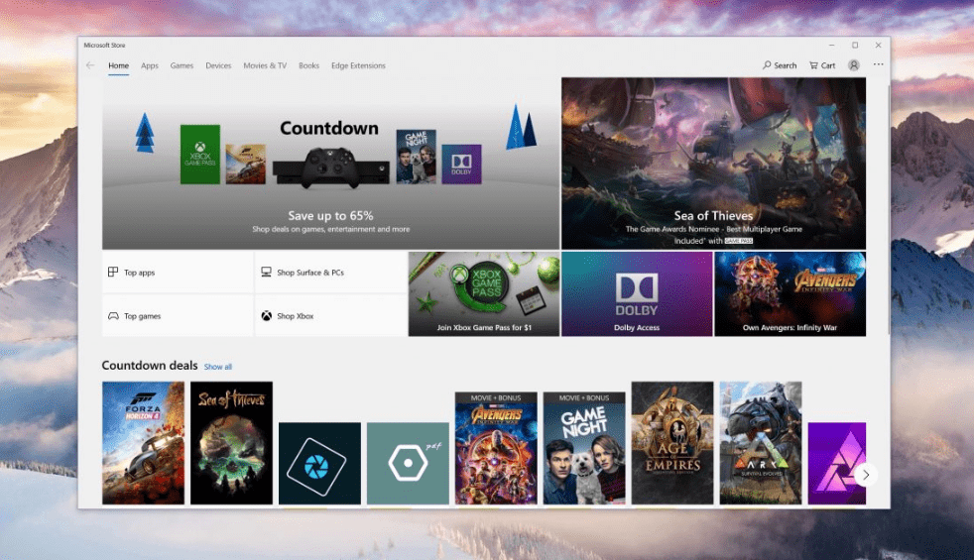Screen dimensions: 974x560
Task: Select the Forza Horizon 4 deal thumbnail
Action: tap(143, 442)
